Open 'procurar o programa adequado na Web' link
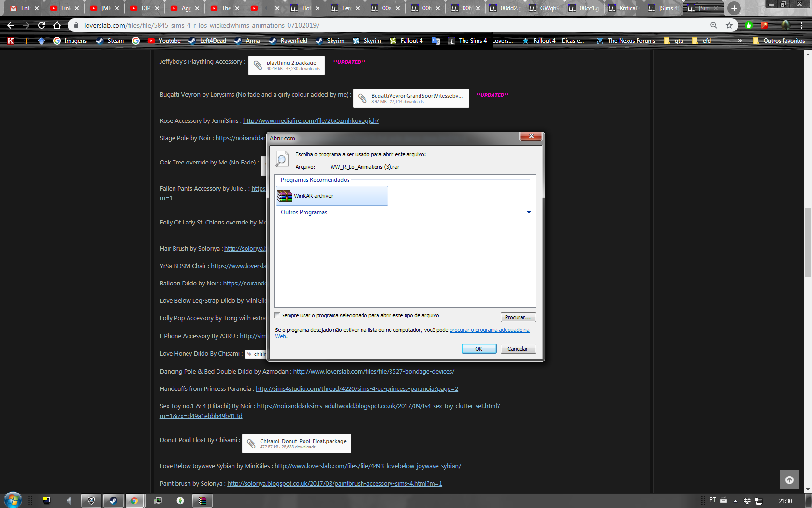The height and width of the screenshot is (508, 812). tap(489, 330)
